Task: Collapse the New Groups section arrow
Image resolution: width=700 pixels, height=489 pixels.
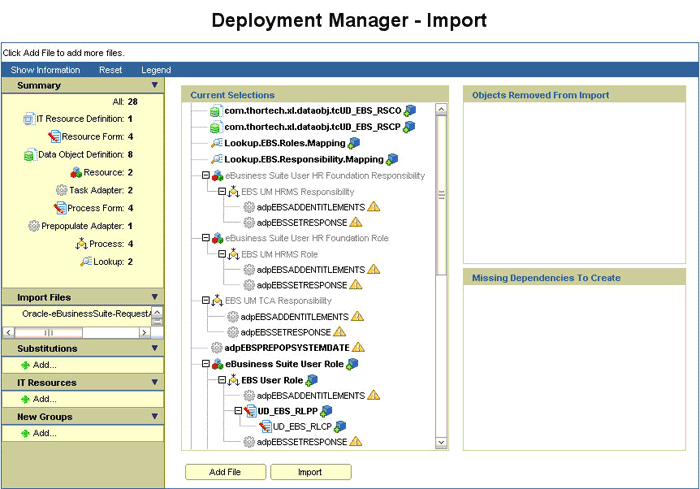Action: pos(154,416)
